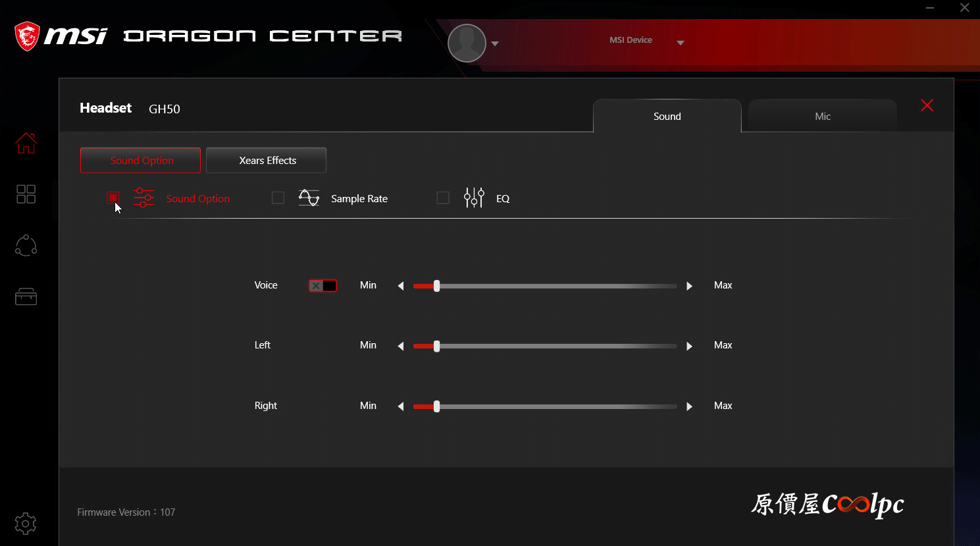Select the Xears Effects button
Screen dimensions: 980x546
click(x=266, y=160)
